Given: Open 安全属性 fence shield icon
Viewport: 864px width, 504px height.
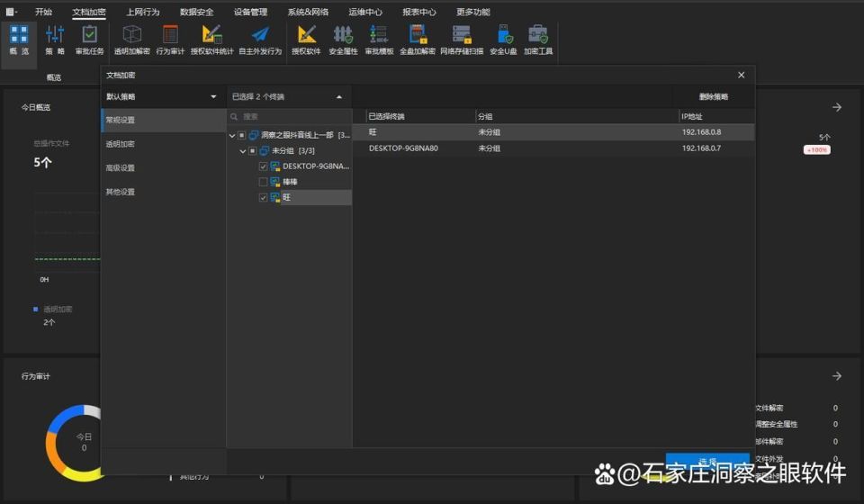Looking at the screenshot, I should pos(343,35).
